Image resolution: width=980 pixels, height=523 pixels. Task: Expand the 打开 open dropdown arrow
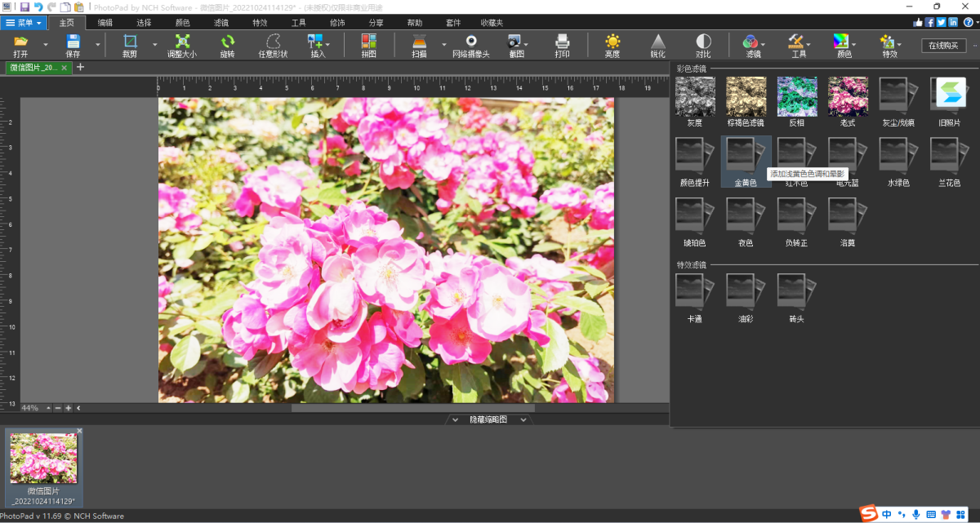click(x=46, y=44)
